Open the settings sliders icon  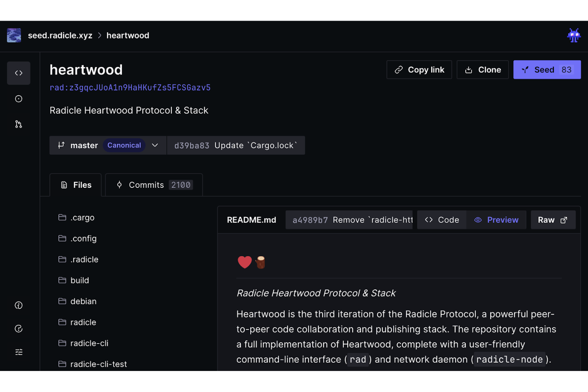(x=19, y=352)
